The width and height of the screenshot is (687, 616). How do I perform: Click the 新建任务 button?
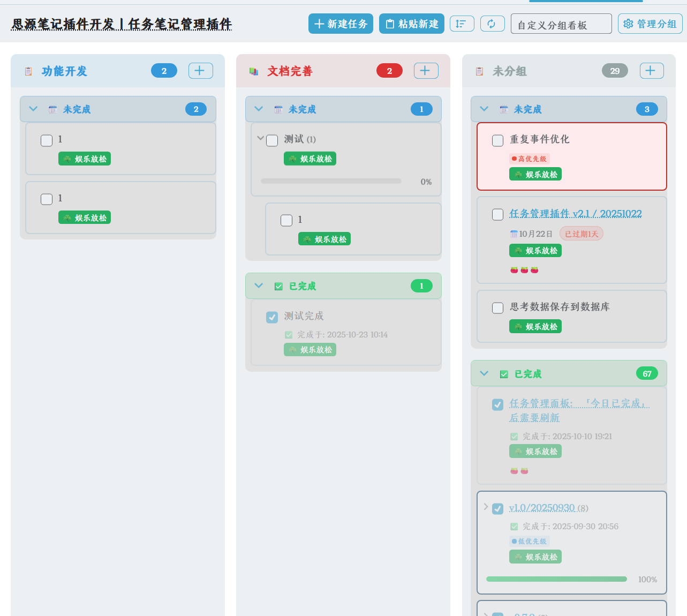click(x=341, y=24)
